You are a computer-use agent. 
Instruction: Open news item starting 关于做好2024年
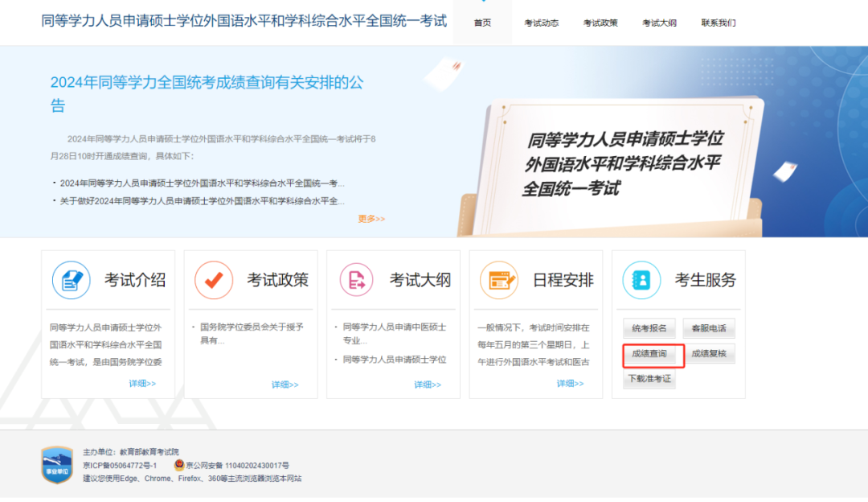[x=202, y=200]
